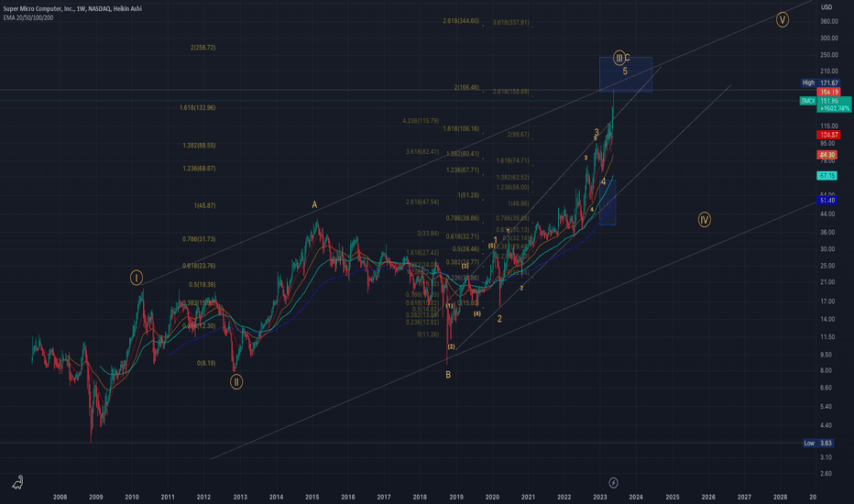Click the circled wave I label

click(137, 278)
